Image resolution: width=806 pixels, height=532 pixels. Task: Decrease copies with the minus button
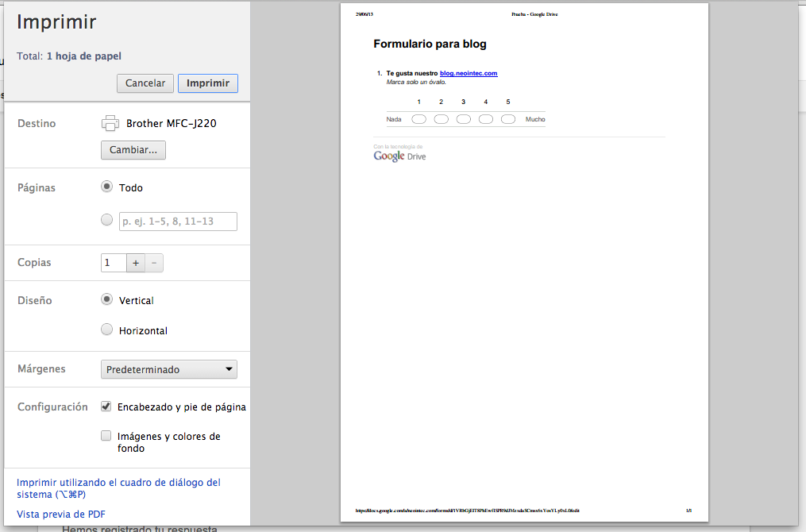point(154,263)
